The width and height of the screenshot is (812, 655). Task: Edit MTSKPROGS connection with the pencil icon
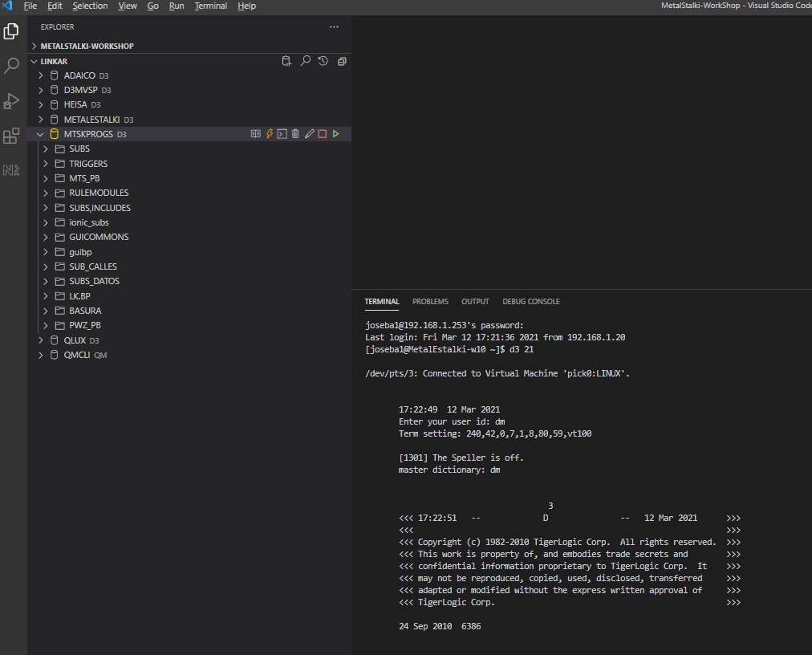tap(309, 134)
